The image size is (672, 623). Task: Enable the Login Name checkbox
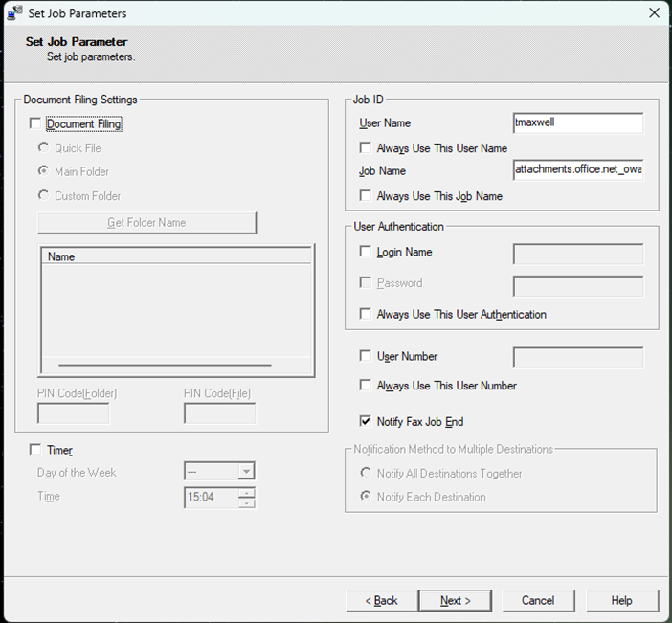tap(366, 252)
